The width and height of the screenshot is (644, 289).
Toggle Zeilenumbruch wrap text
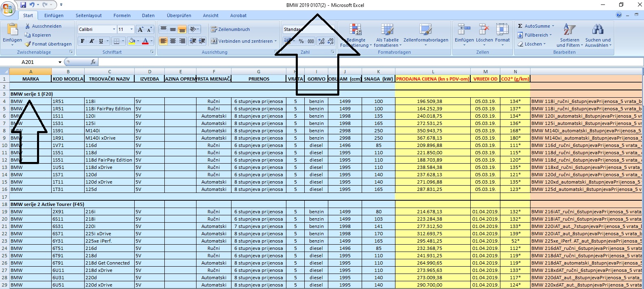coord(230,29)
